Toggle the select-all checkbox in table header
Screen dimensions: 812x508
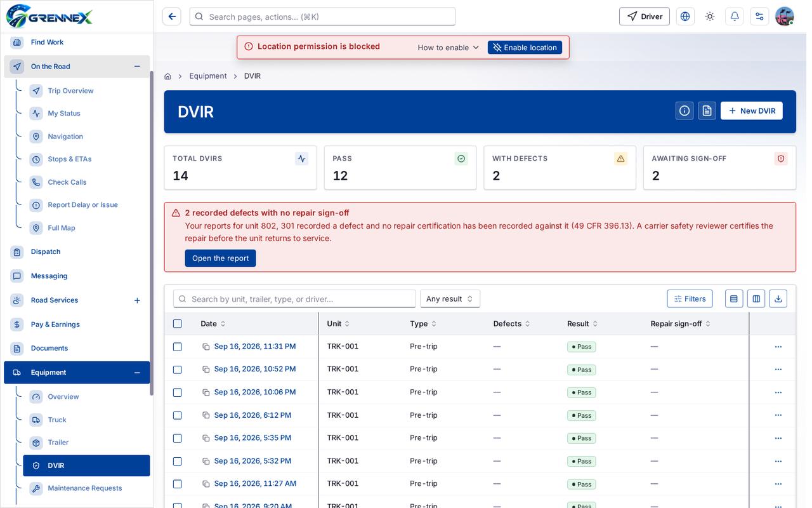[178, 324]
